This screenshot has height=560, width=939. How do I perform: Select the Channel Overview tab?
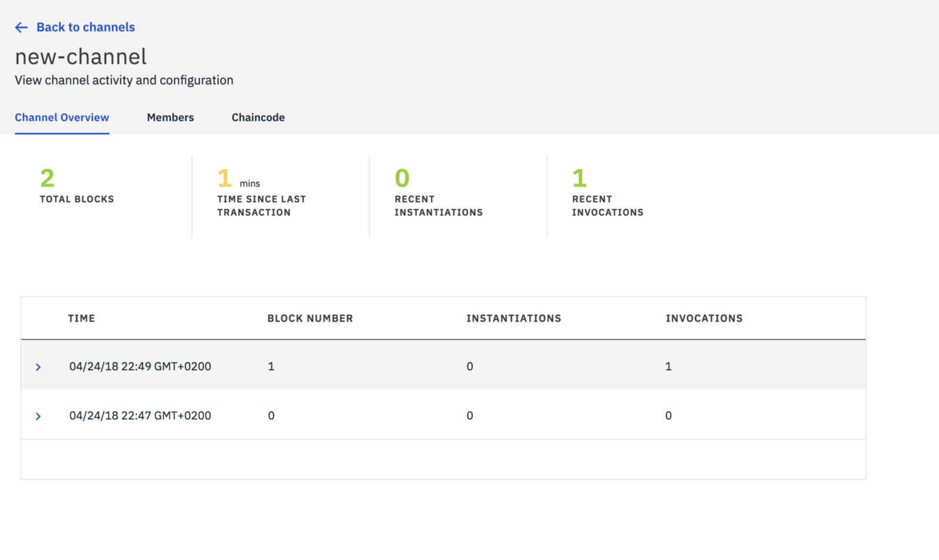[62, 117]
